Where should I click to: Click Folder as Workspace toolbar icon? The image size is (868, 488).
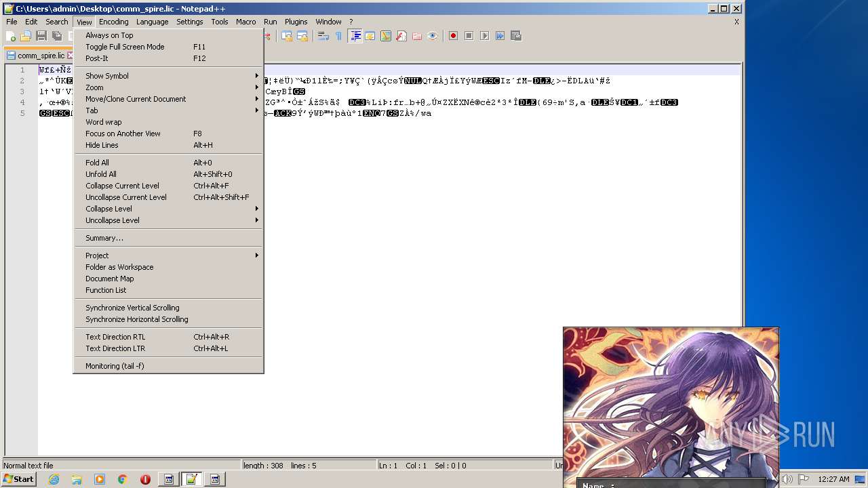coord(417,36)
